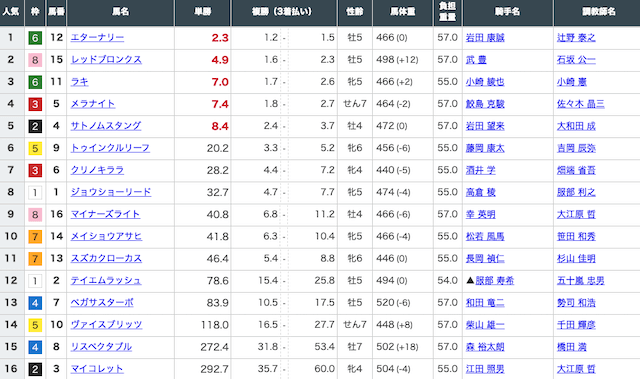Open horse link メラナイト
This screenshot has height=379, width=640.
click(93, 104)
